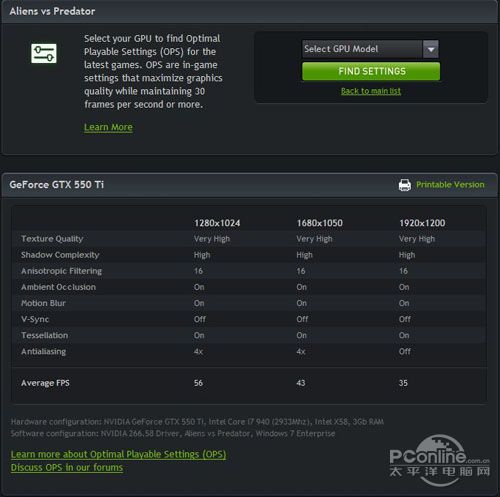Open Learn more about Optimal Playable Settings
500x497 pixels.
(x=118, y=454)
